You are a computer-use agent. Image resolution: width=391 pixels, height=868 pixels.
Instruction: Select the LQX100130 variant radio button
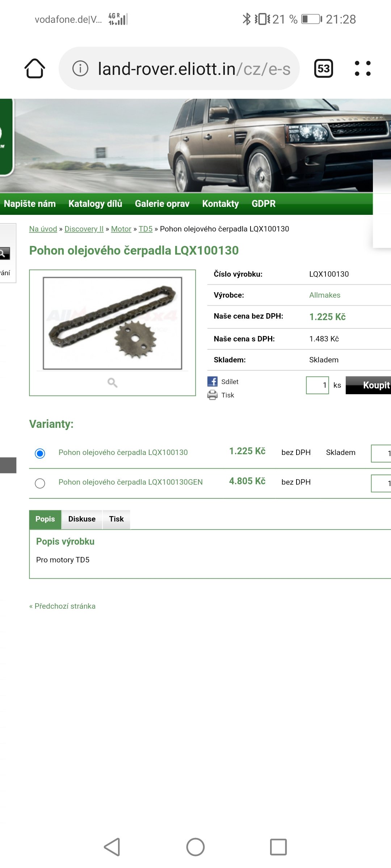click(40, 453)
